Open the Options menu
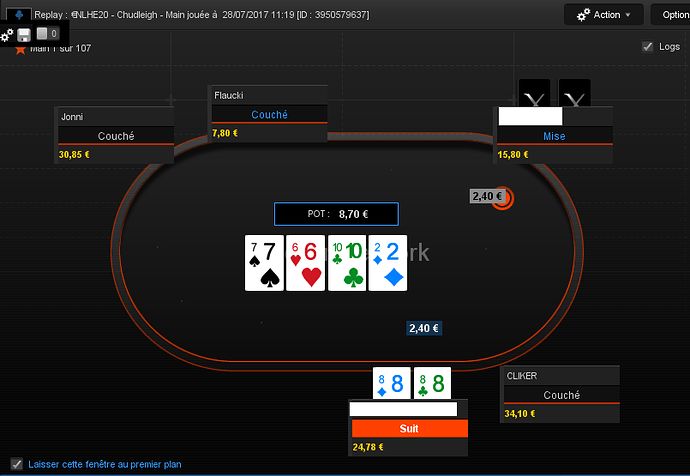Viewport: 690px width, 476px height. (671, 15)
